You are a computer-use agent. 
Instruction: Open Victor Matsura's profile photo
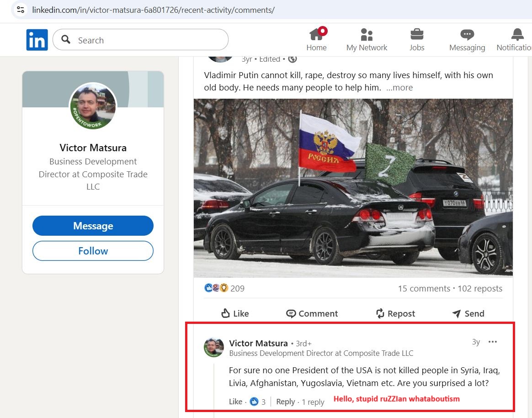93,106
